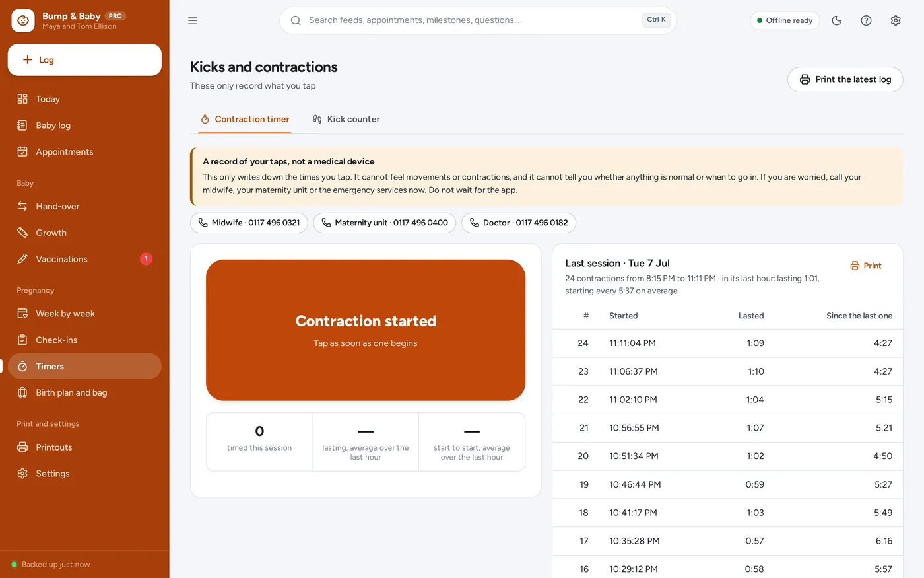Select the 11:06:37 PM start time cell

[x=634, y=372]
